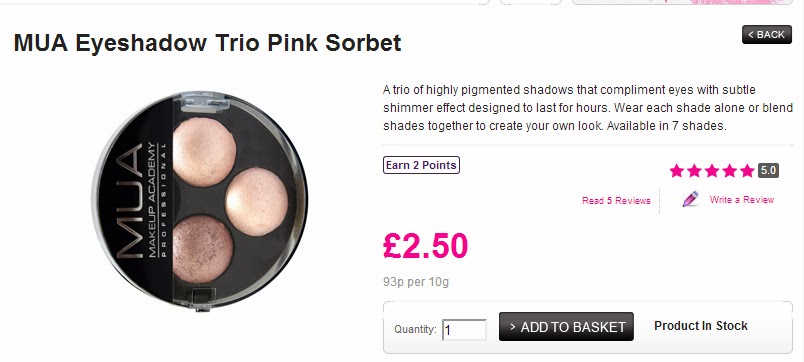The image size is (804, 362).
Task: Click the fifth pink rating star
Action: pos(747,171)
